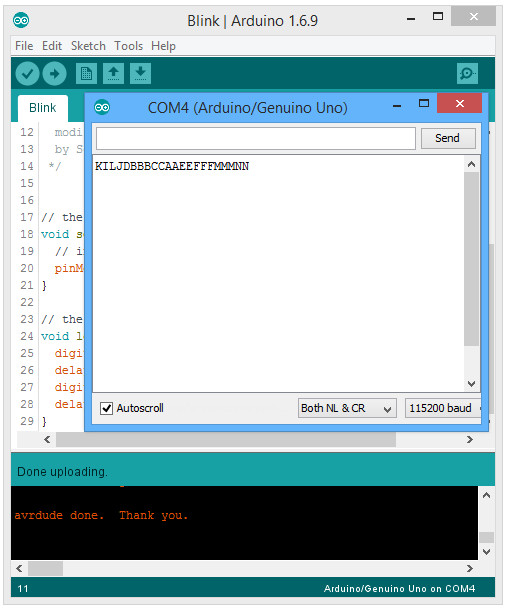Maximize the main Arduino IDE window

pyautogui.click(x=438, y=16)
